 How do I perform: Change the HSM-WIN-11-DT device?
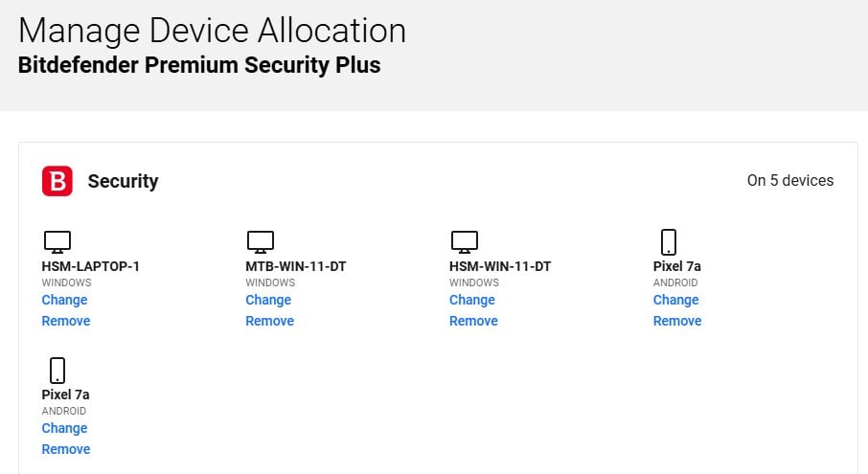coord(472,300)
